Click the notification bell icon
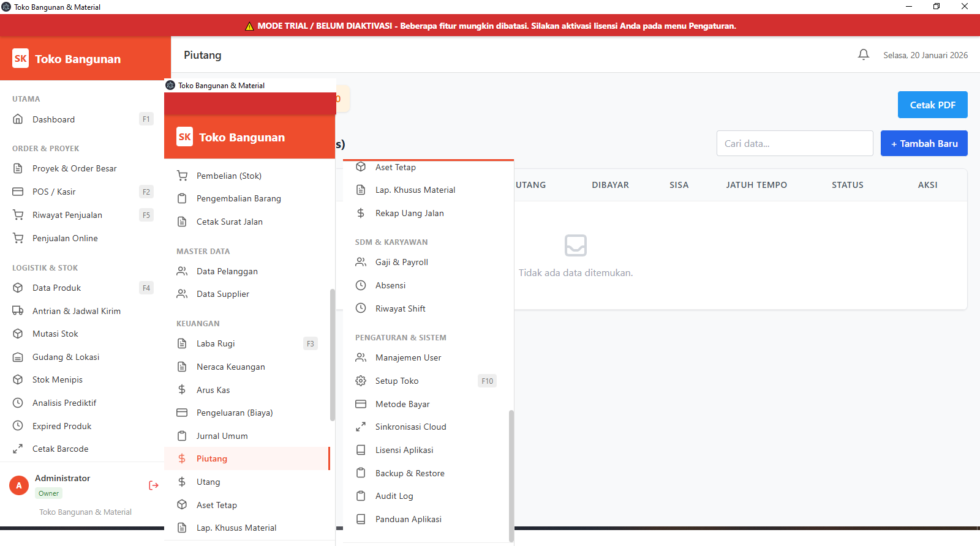This screenshot has height=546, width=980. (863, 55)
